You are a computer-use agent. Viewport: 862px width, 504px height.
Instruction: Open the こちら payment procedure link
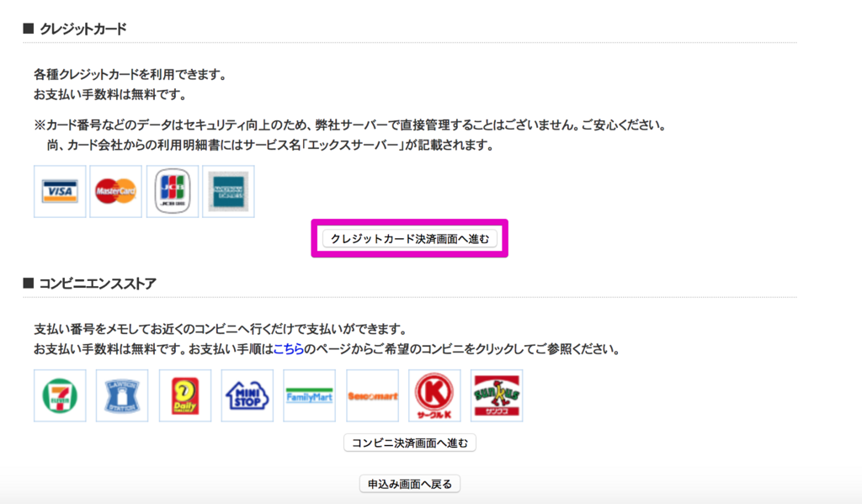[289, 349]
